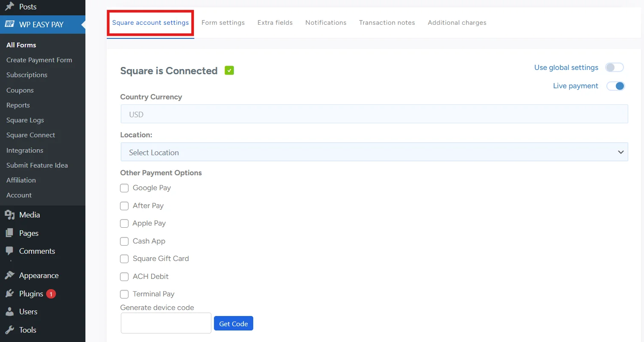Viewport: 644px width, 342px height.
Task: Switch to the Form settings tab
Action: tap(223, 23)
